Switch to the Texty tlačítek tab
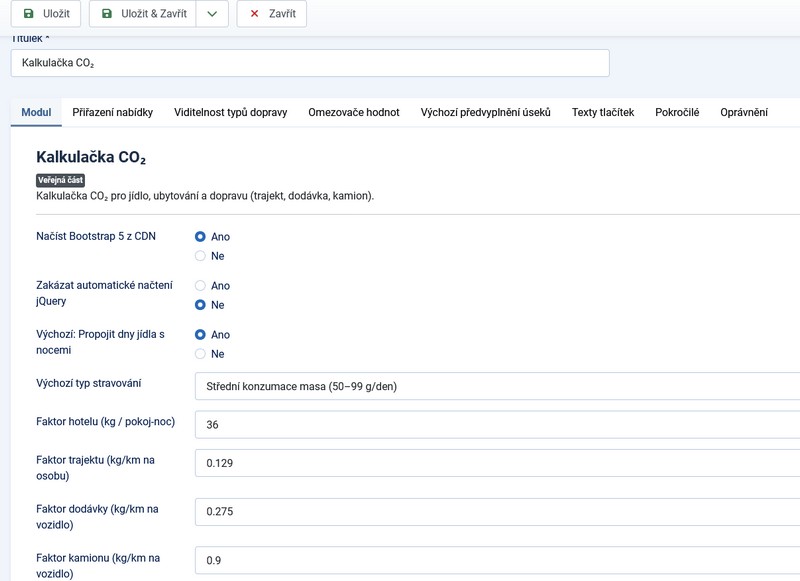The height and width of the screenshot is (581, 800). [x=602, y=112]
